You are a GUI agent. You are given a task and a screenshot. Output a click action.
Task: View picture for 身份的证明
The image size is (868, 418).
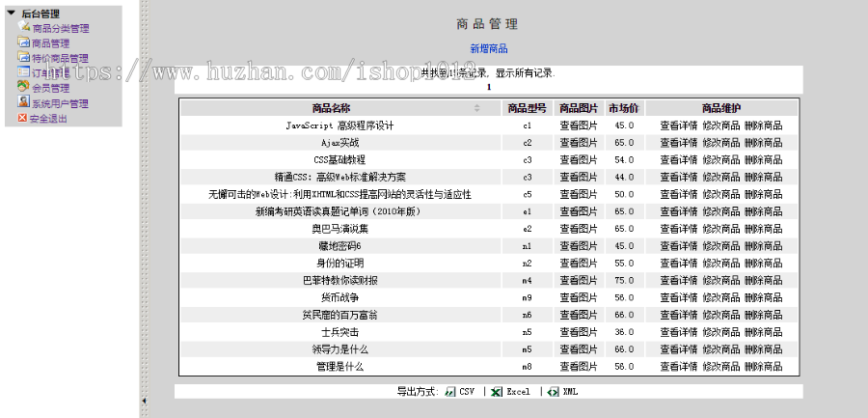pos(579,264)
